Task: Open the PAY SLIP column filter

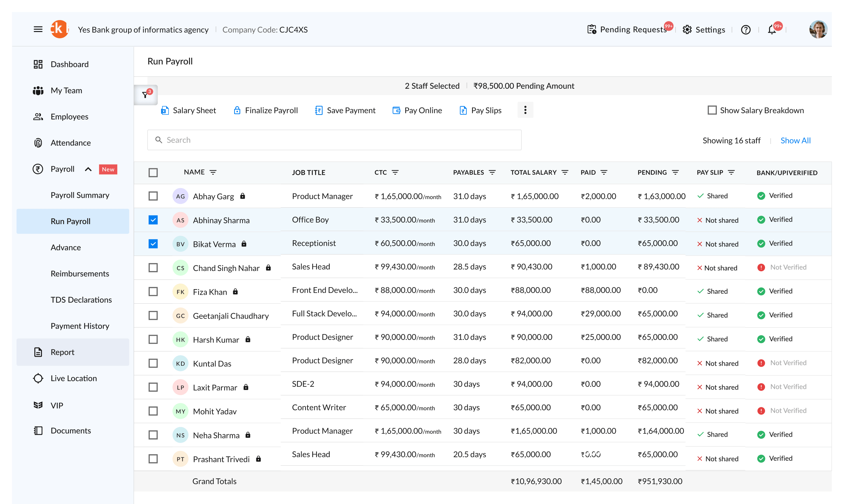Action: point(731,173)
